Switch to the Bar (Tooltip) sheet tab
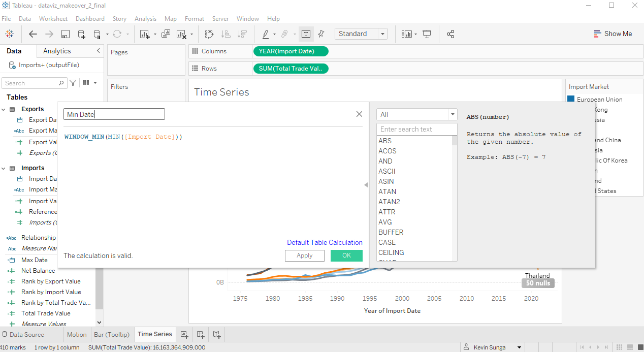644x352 pixels. (112, 334)
